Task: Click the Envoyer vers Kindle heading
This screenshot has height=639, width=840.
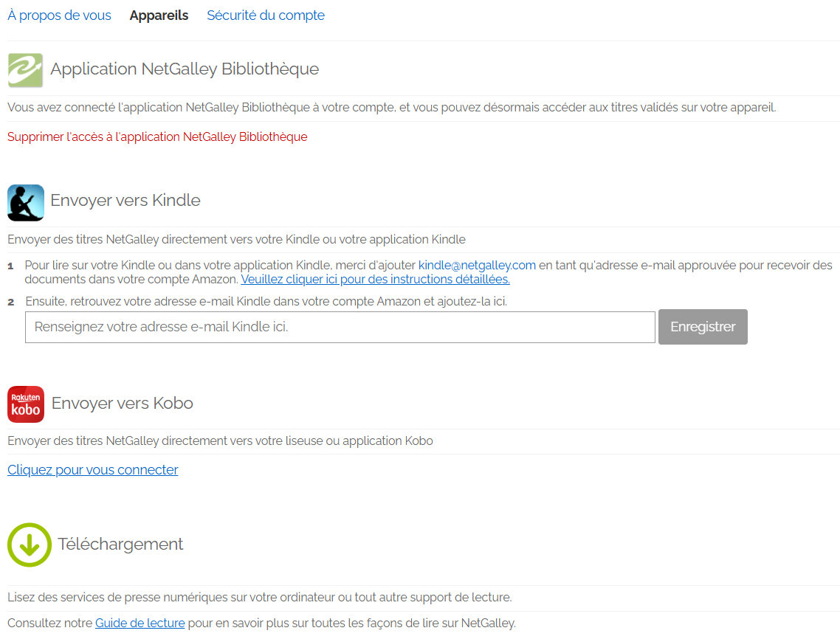Action: (125, 201)
